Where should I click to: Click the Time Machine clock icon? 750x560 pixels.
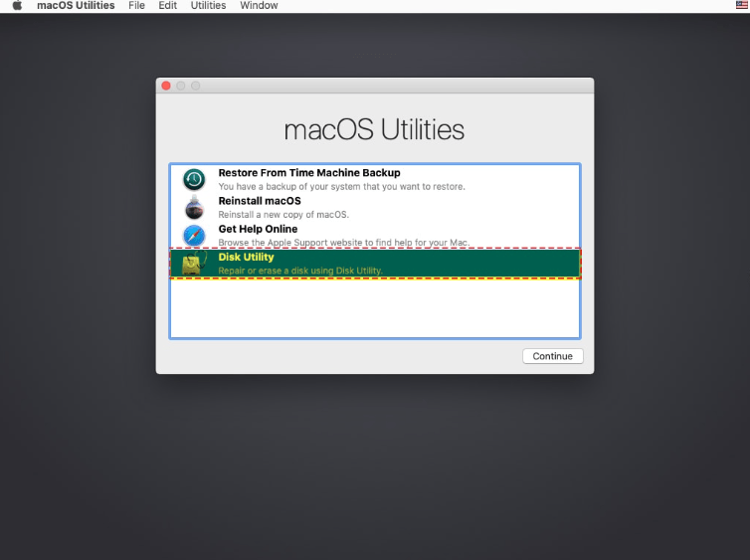pyautogui.click(x=194, y=179)
